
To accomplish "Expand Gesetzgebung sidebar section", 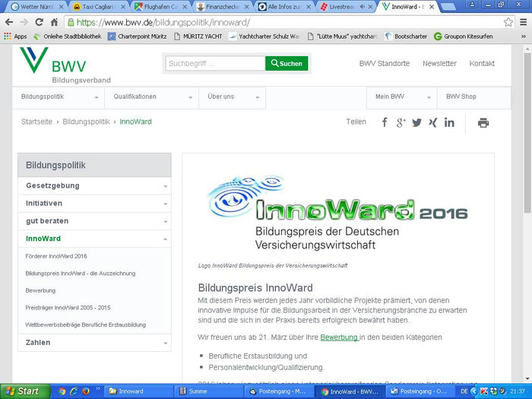I will tap(94, 186).
